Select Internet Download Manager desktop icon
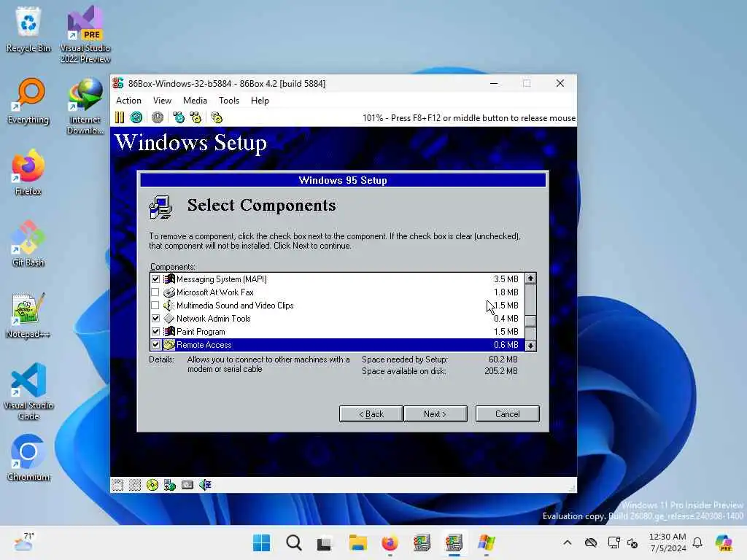 click(85, 106)
